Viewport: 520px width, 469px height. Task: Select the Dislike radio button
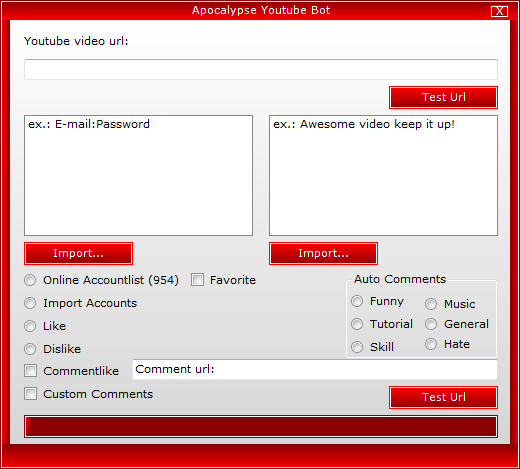[x=30, y=349]
